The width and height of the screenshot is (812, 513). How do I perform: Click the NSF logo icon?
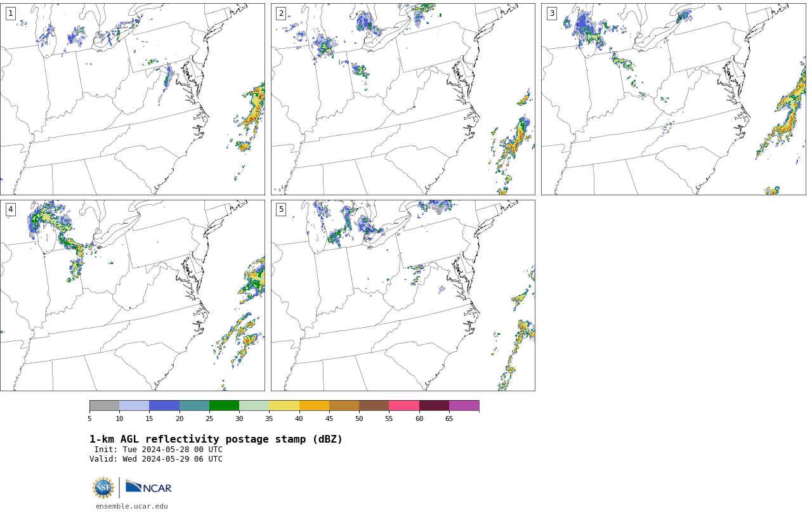(103, 488)
